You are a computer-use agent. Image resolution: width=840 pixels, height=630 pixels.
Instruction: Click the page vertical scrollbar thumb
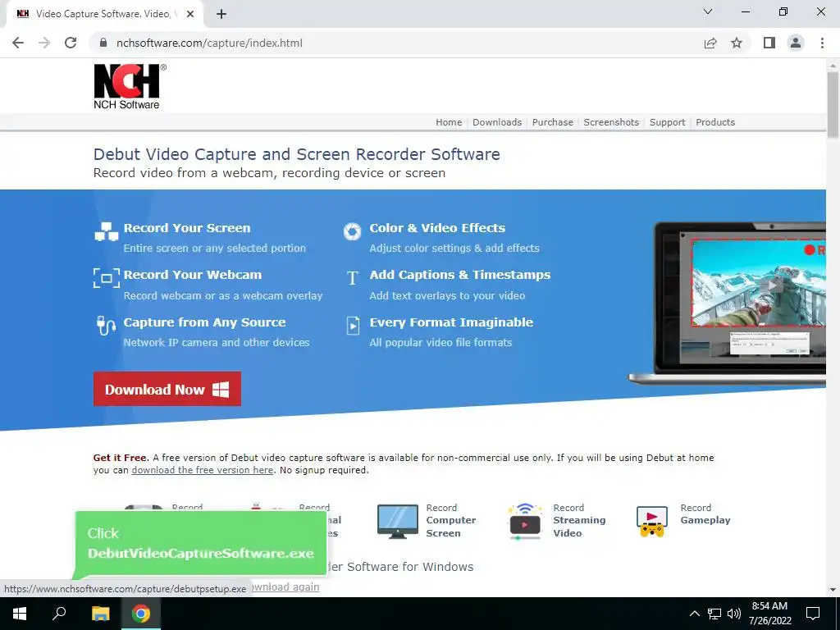[833, 104]
